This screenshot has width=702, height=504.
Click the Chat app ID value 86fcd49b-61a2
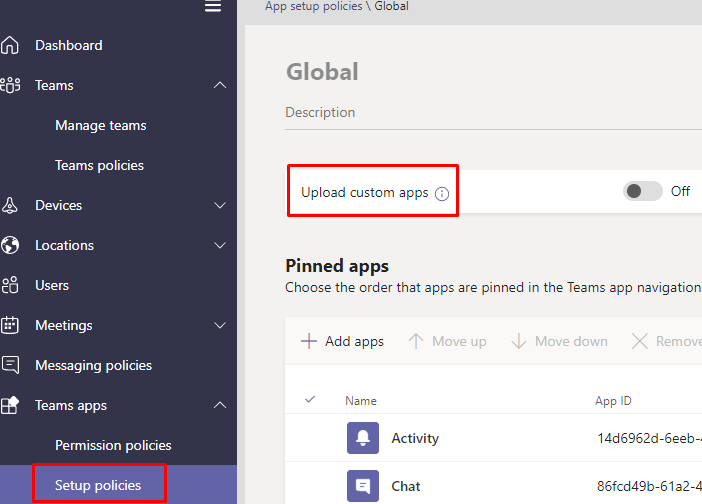pyautogui.click(x=649, y=486)
